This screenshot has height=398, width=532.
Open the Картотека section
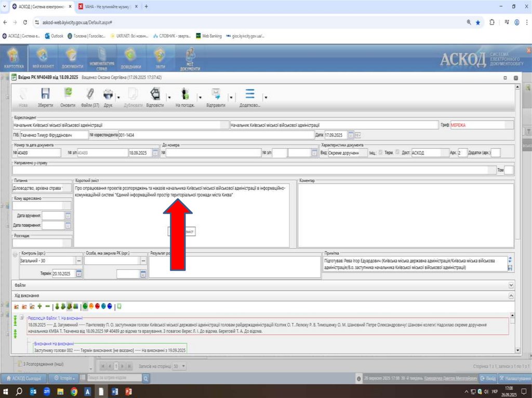(14, 58)
